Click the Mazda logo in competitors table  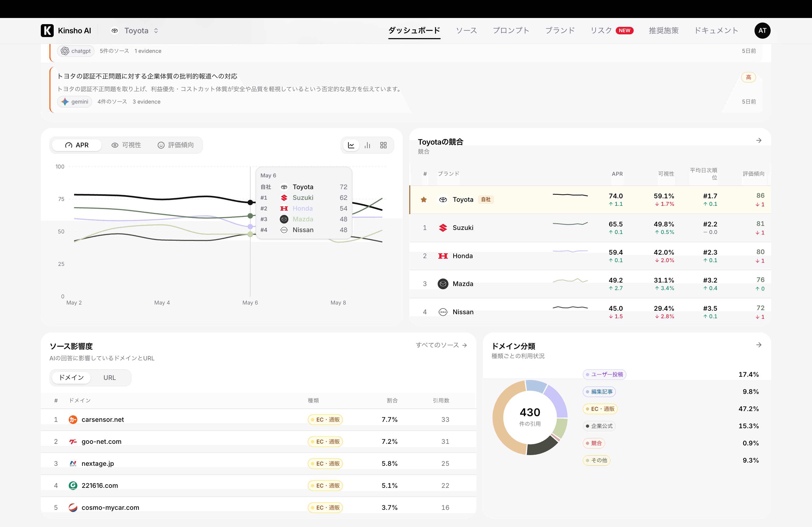[x=443, y=284]
